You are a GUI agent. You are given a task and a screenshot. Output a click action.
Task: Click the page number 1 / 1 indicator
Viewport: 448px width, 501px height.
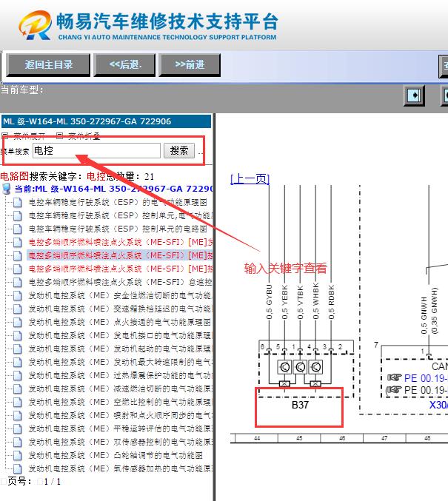53,482
